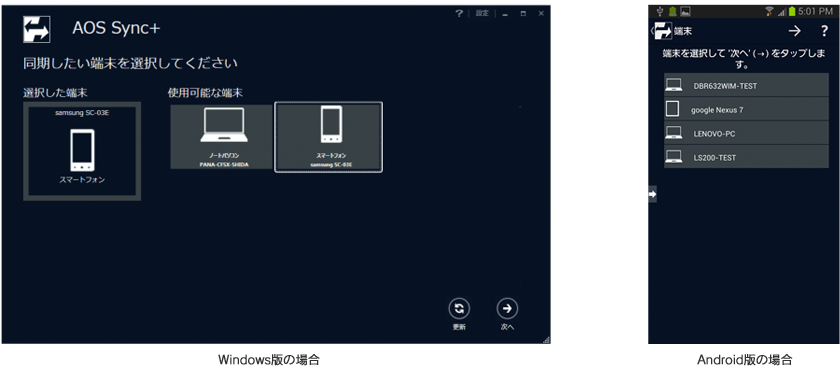
Task: Tap battery icon in Android status bar
Action: point(792,11)
